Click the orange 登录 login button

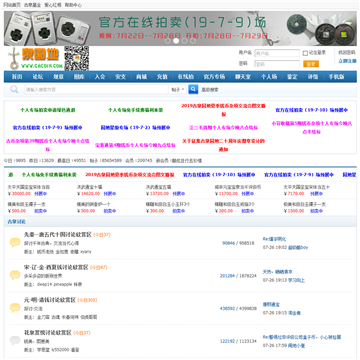pos(311,64)
